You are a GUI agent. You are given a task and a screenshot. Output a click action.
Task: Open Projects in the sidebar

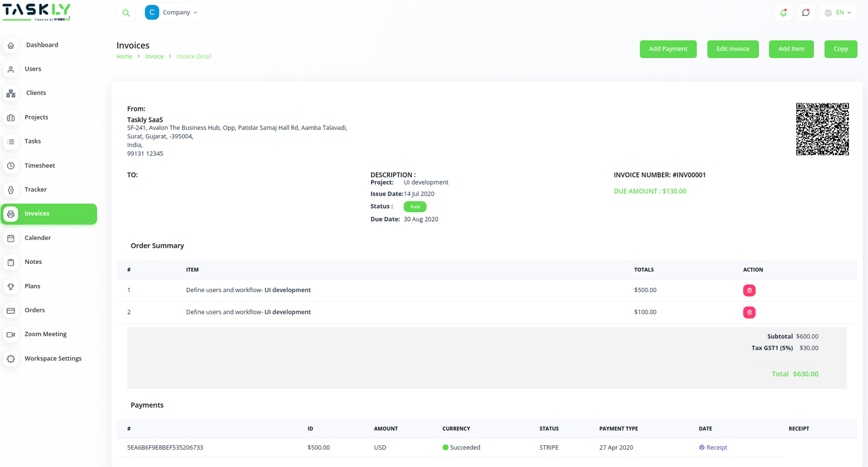coord(36,117)
